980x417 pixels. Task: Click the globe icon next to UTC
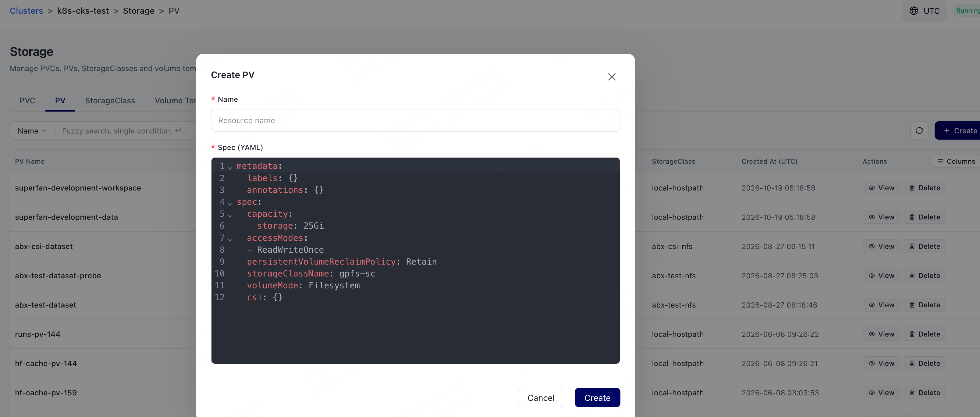tap(914, 11)
